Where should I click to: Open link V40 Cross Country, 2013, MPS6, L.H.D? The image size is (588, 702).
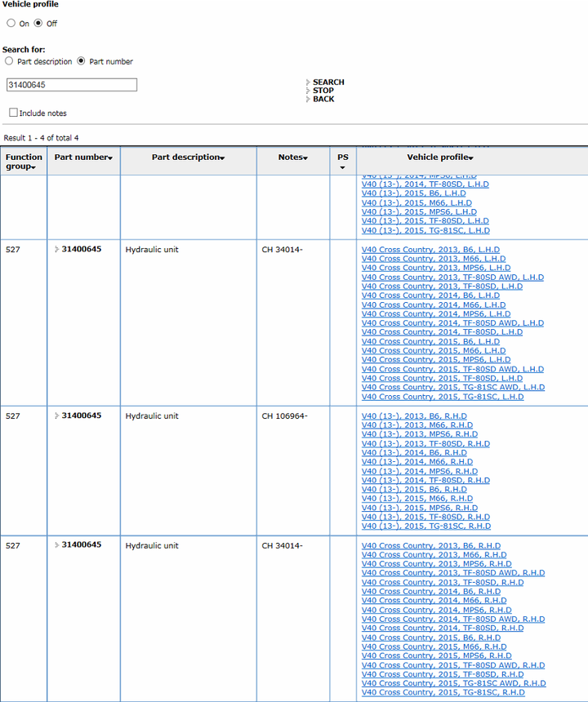click(x=436, y=268)
